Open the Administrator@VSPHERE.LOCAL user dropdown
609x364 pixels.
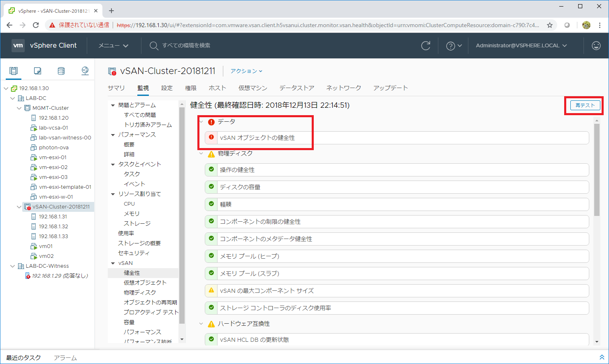pos(521,46)
